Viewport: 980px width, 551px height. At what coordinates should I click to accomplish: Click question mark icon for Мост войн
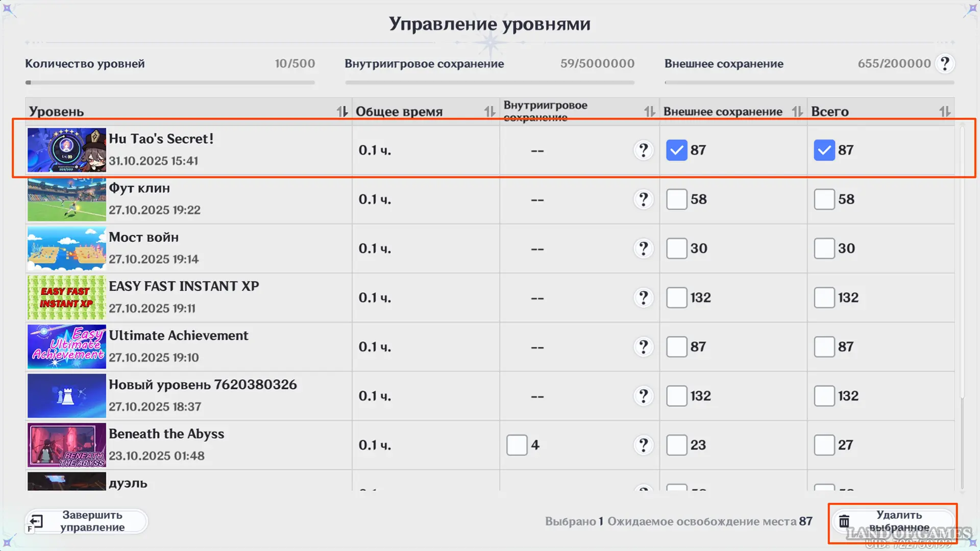[644, 248]
